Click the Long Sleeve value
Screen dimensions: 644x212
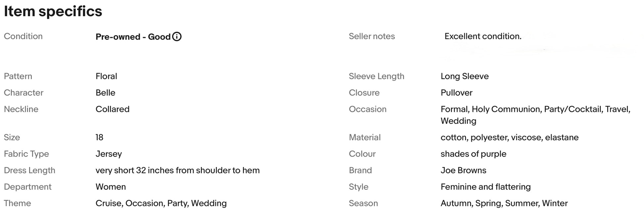[x=464, y=76]
